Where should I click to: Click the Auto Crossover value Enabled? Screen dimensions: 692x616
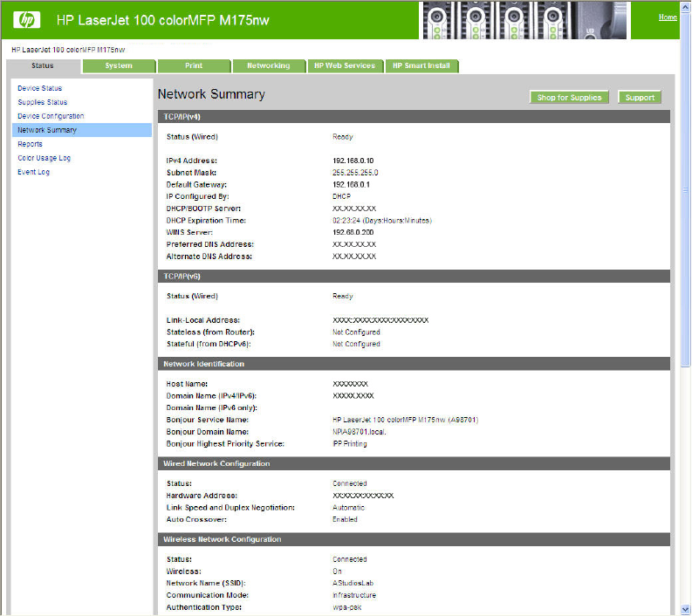pyautogui.click(x=345, y=519)
